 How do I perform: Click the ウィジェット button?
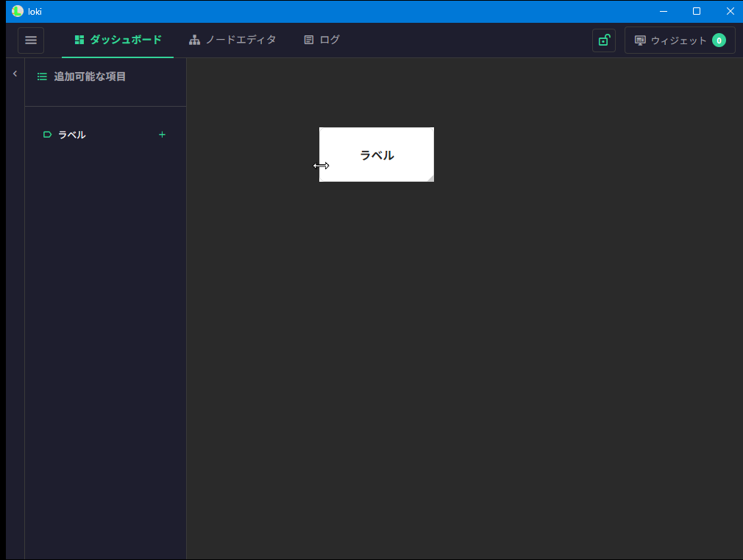[x=680, y=40]
